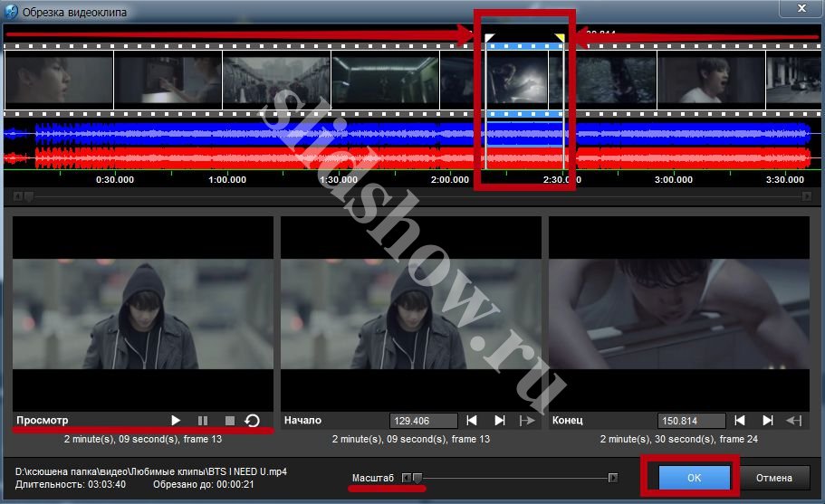Select the yellow end trim marker
The height and width of the screenshot is (504, 825).
pos(560,38)
